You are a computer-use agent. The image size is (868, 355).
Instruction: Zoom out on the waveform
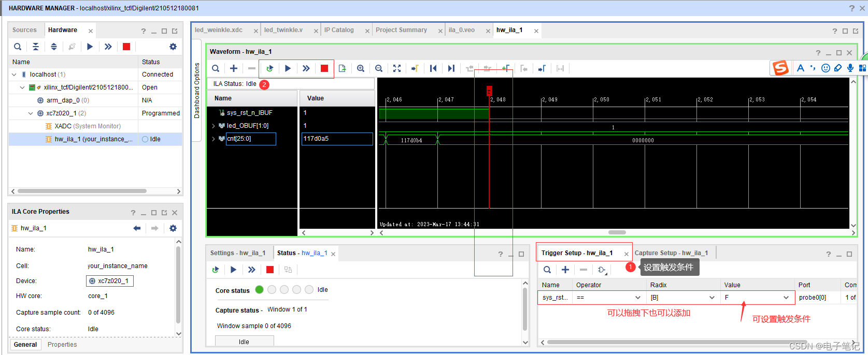pyautogui.click(x=379, y=68)
